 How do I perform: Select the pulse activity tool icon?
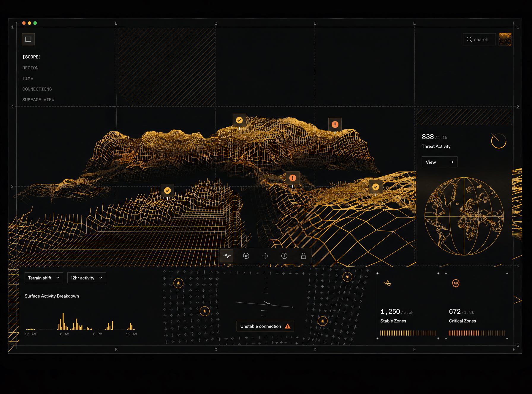pos(227,256)
